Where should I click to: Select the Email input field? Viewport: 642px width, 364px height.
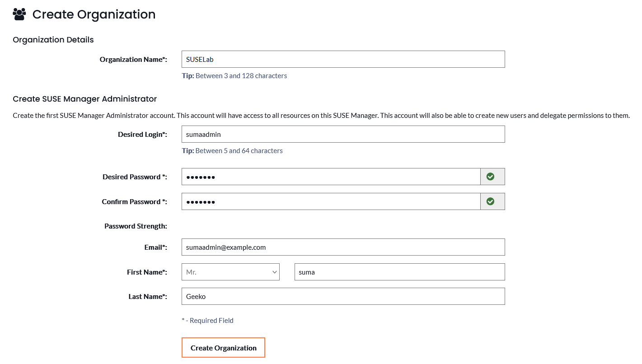coord(343,247)
